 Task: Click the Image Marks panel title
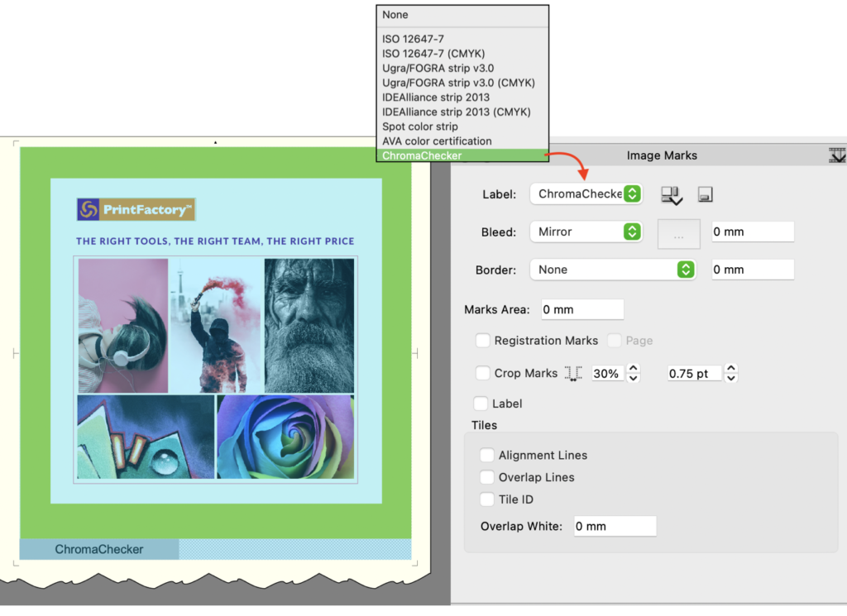(662, 155)
